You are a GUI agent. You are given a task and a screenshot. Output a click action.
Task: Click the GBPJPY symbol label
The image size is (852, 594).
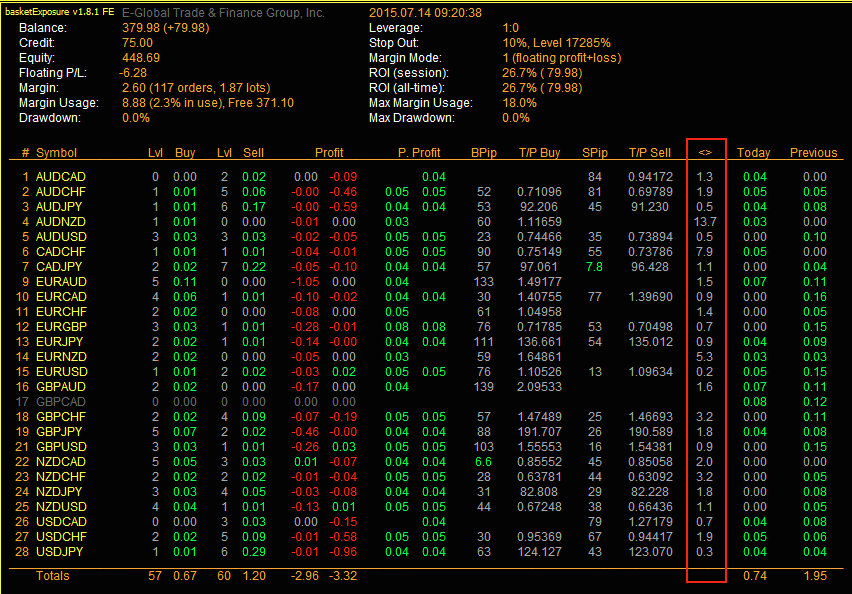[x=60, y=431]
